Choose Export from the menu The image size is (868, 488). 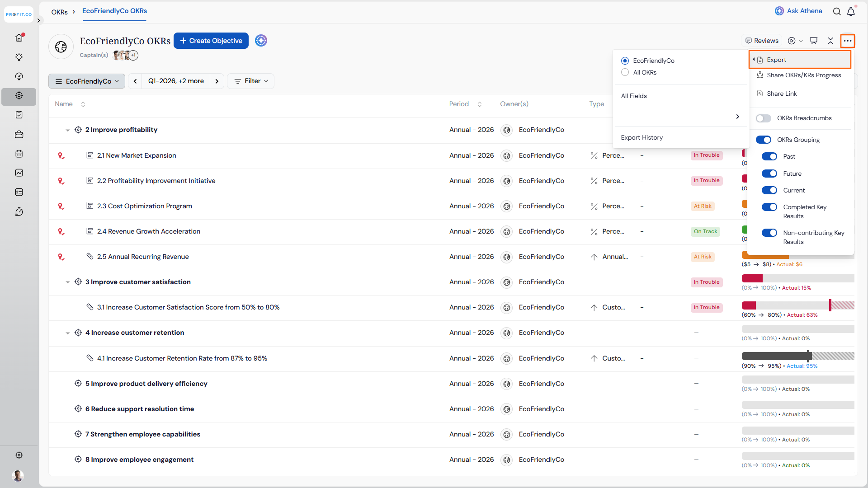click(800, 60)
